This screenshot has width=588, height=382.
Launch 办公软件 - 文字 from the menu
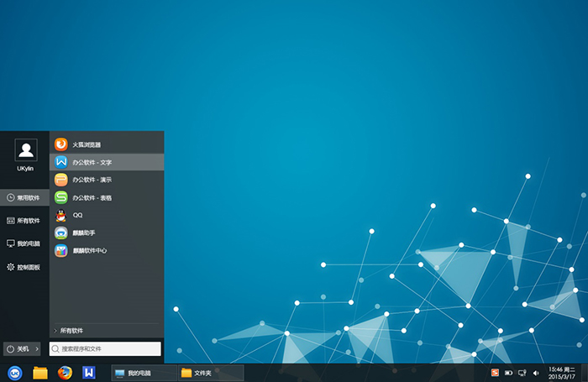(x=91, y=162)
